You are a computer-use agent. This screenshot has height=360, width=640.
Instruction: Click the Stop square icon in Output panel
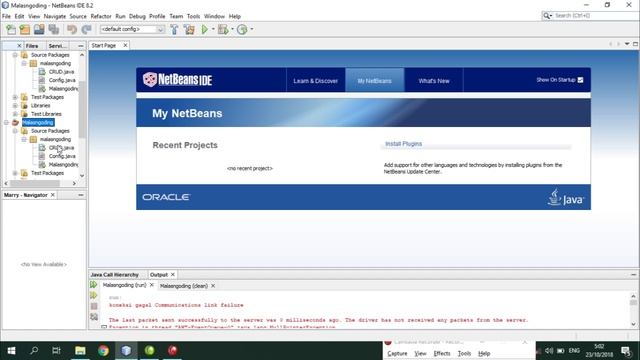point(94,306)
